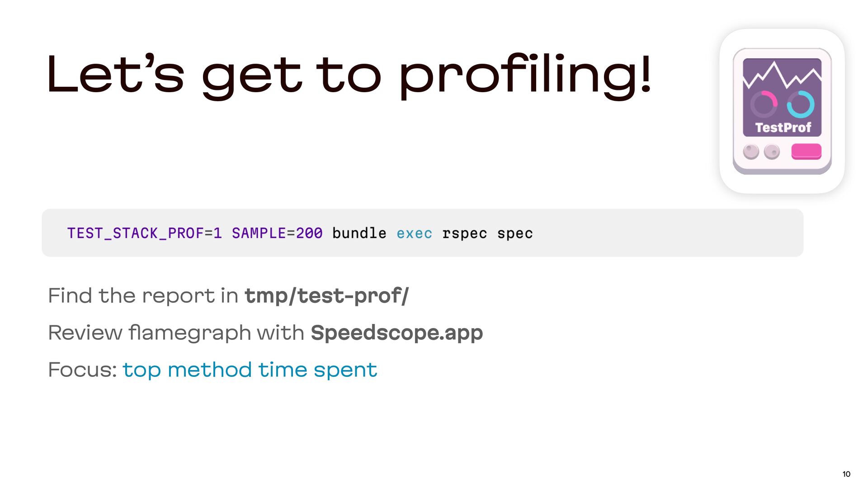Click the white zigzag line graph
The height and width of the screenshot is (488, 868).
(x=782, y=75)
